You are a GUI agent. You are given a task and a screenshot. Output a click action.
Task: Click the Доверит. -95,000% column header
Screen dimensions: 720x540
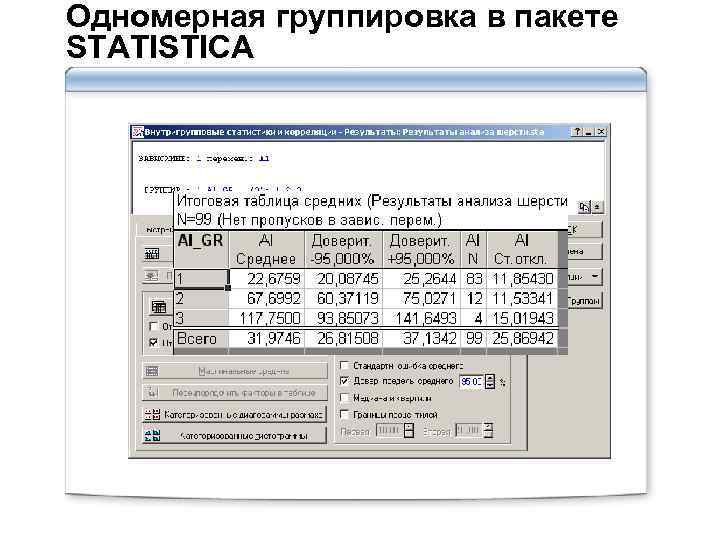tap(343, 249)
